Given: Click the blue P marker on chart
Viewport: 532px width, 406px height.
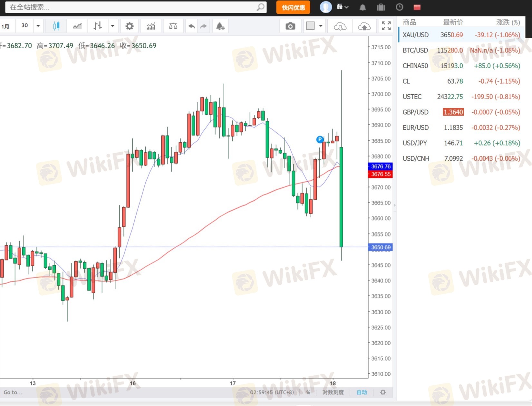Looking at the screenshot, I should [x=320, y=139].
